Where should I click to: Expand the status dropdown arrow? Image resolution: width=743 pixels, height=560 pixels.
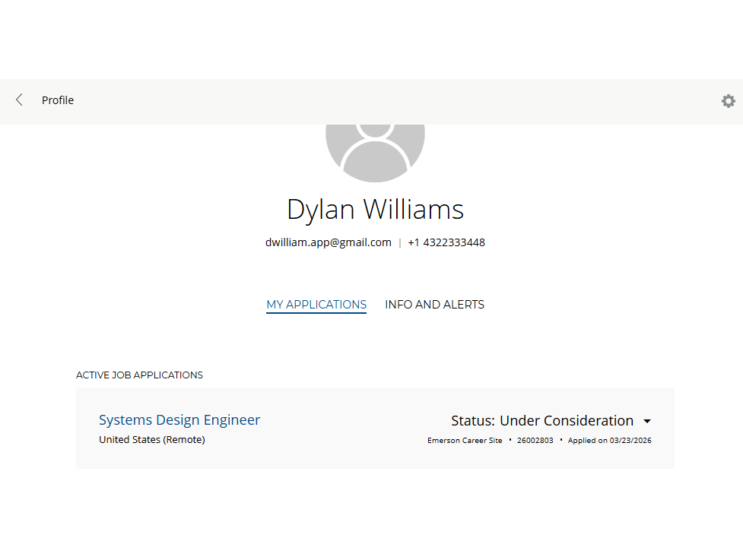coord(647,421)
